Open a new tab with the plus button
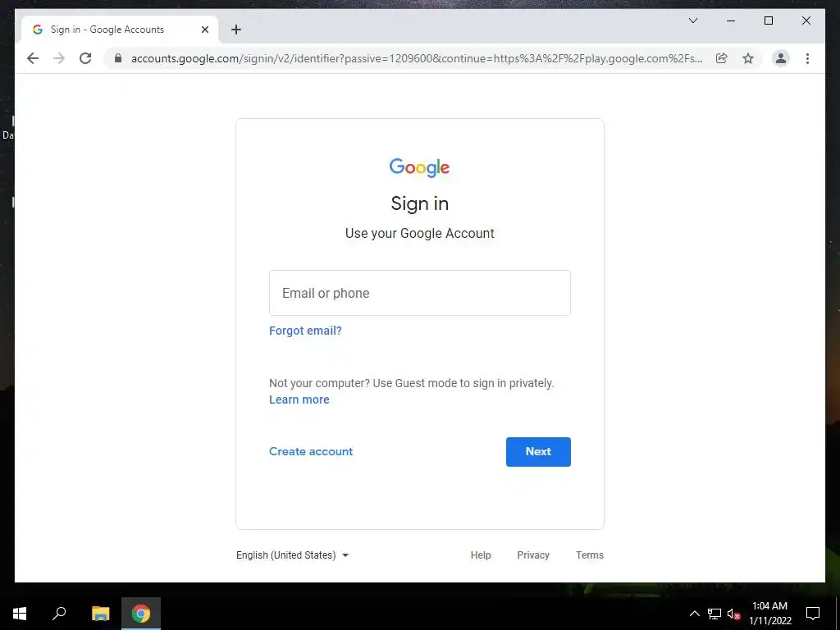The image size is (840, 630). (x=236, y=30)
